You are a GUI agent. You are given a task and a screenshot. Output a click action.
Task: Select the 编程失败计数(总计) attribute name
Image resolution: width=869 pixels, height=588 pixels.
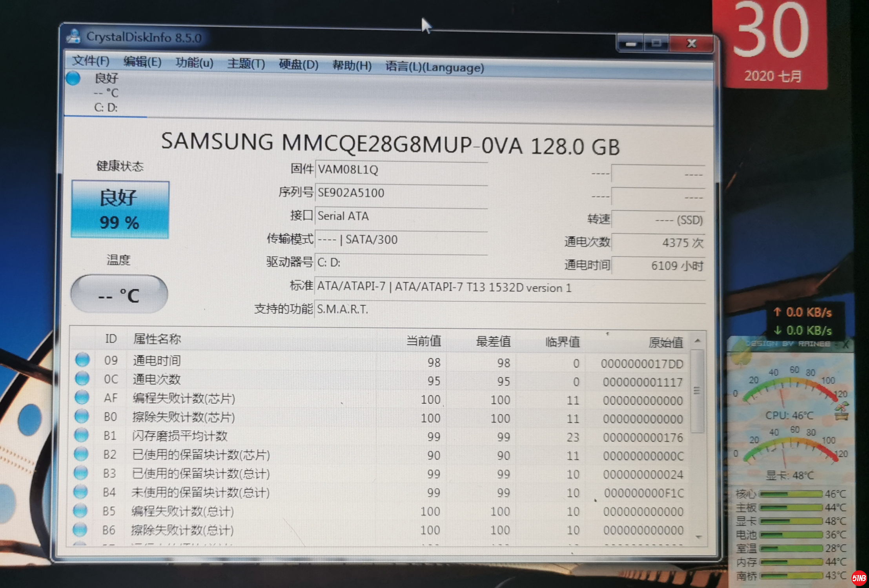(182, 511)
